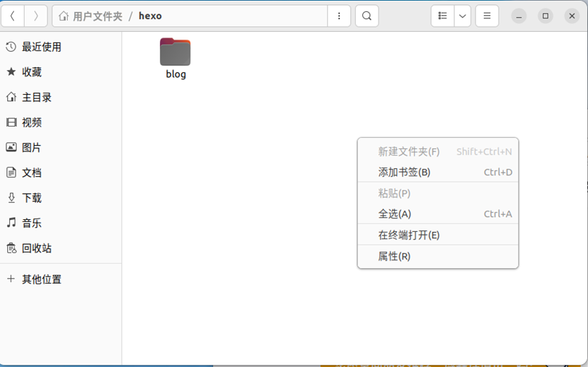This screenshot has height=367, width=588.
Task: Open 收藏 starred items in sidebar
Action: click(31, 72)
